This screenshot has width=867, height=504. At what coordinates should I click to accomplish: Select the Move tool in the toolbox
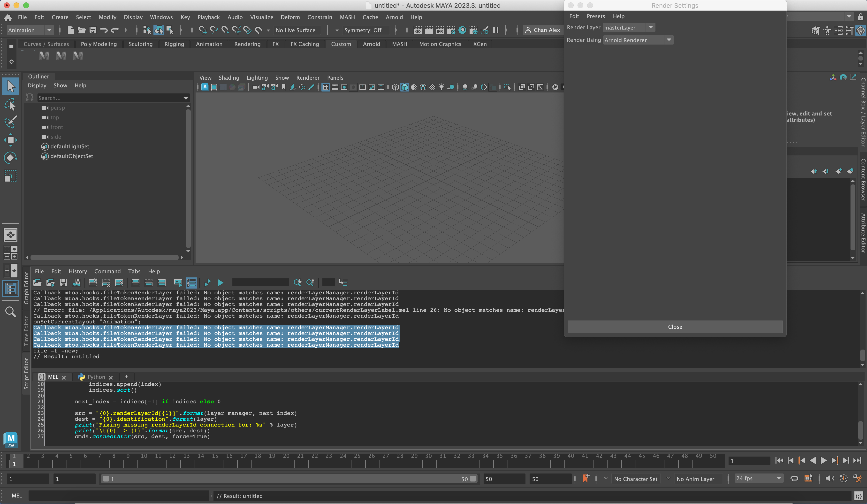pyautogui.click(x=11, y=140)
